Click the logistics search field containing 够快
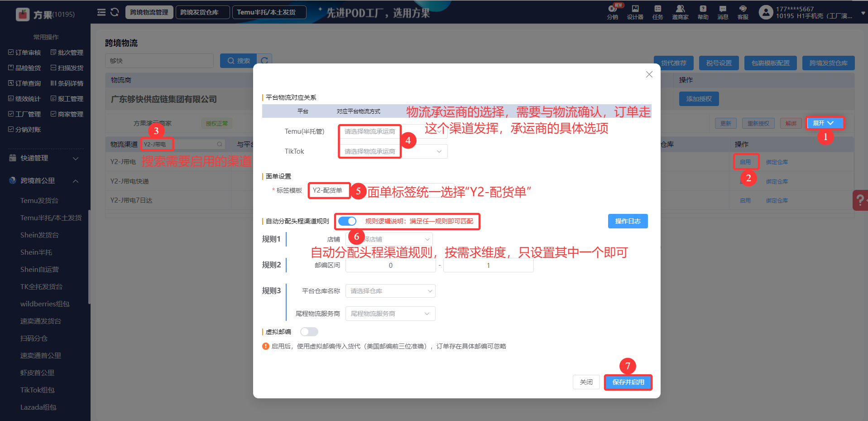The width and height of the screenshot is (868, 421). [159, 61]
